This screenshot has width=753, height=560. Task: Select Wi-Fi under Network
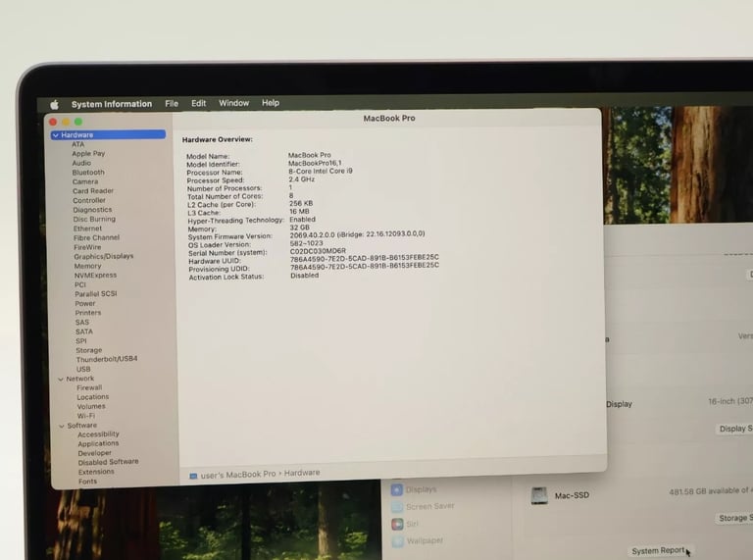(86, 416)
